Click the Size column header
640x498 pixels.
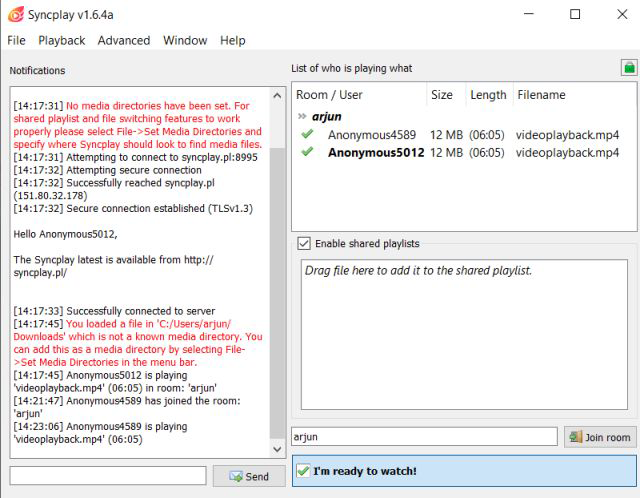coord(446,95)
